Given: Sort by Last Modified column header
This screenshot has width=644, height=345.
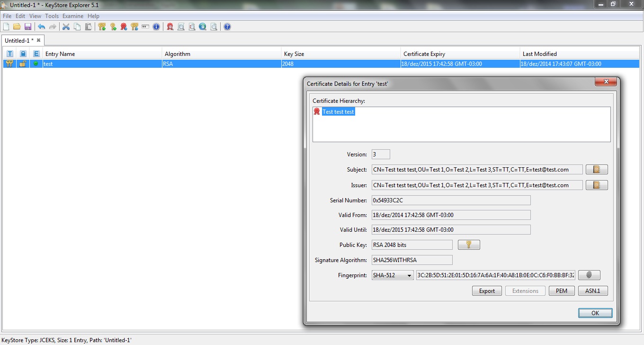Looking at the screenshot, I should click(580, 54).
